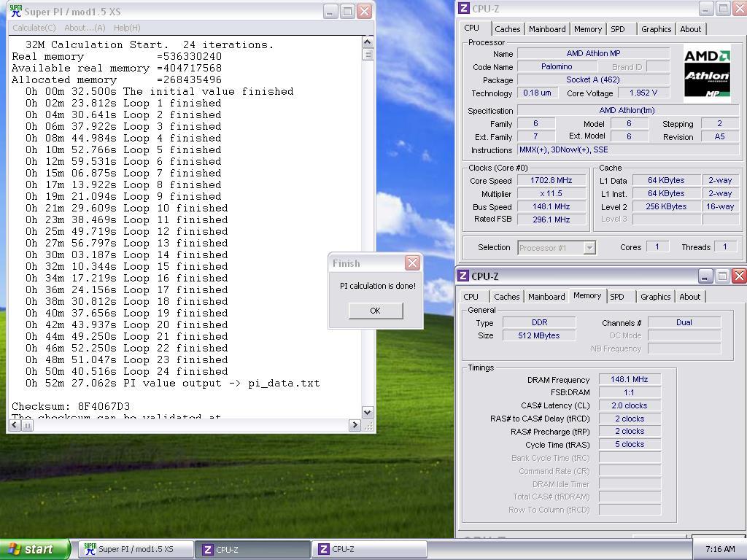Click the Checksum: 8F4067D3 line
747x560 pixels.
point(71,406)
